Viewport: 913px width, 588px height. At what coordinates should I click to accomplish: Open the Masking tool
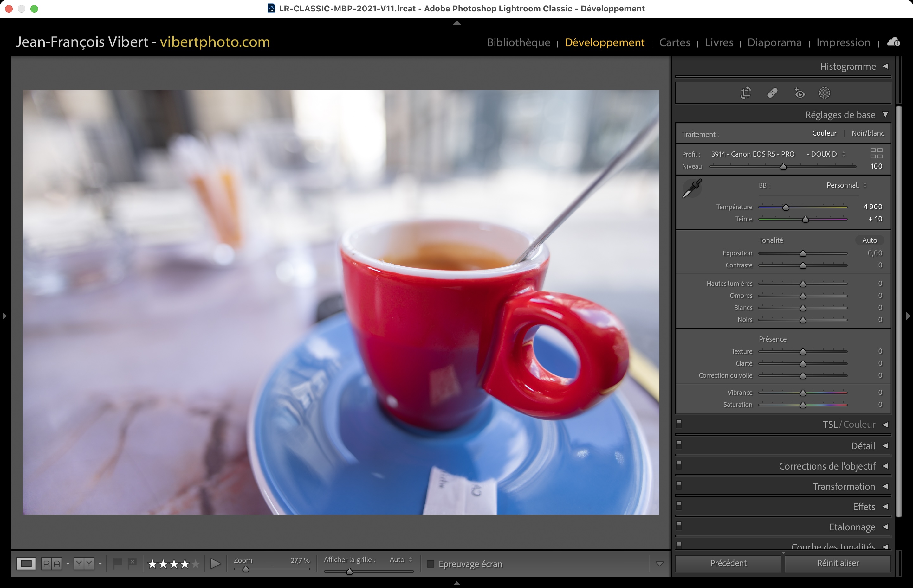(824, 93)
